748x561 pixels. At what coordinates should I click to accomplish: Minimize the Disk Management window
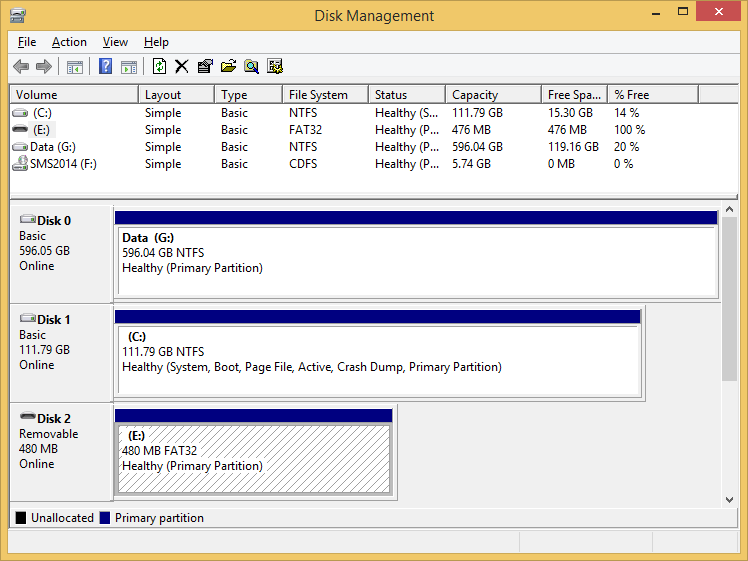(x=656, y=13)
